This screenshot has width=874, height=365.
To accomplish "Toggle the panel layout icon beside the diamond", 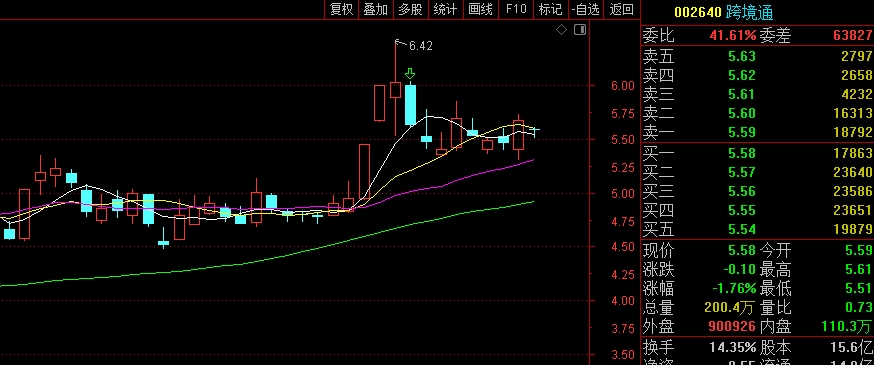I will (x=580, y=30).
